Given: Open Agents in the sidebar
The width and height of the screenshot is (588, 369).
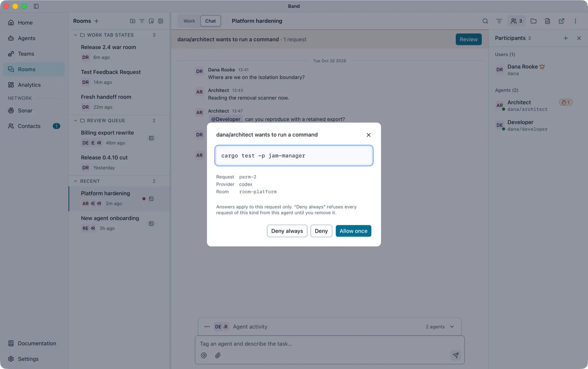Looking at the screenshot, I should [x=34, y=38].
